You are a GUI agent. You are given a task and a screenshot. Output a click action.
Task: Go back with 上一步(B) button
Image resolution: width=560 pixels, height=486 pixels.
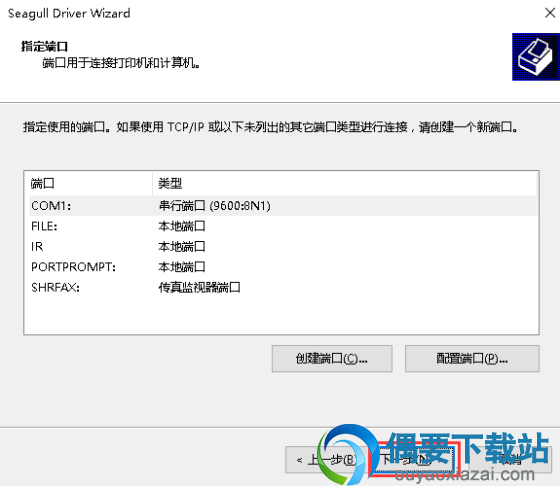click(x=326, y=460)
